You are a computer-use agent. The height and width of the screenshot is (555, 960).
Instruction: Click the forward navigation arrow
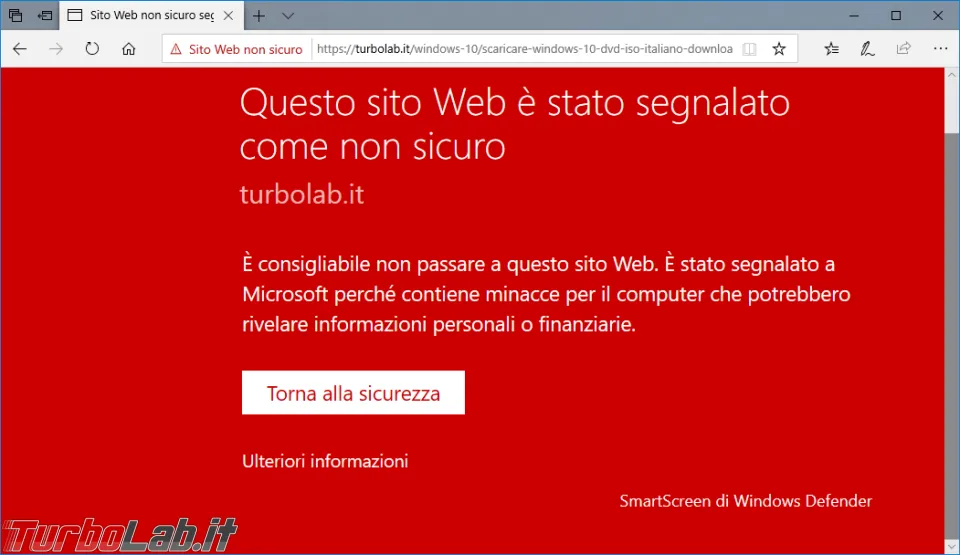point(56,49)
